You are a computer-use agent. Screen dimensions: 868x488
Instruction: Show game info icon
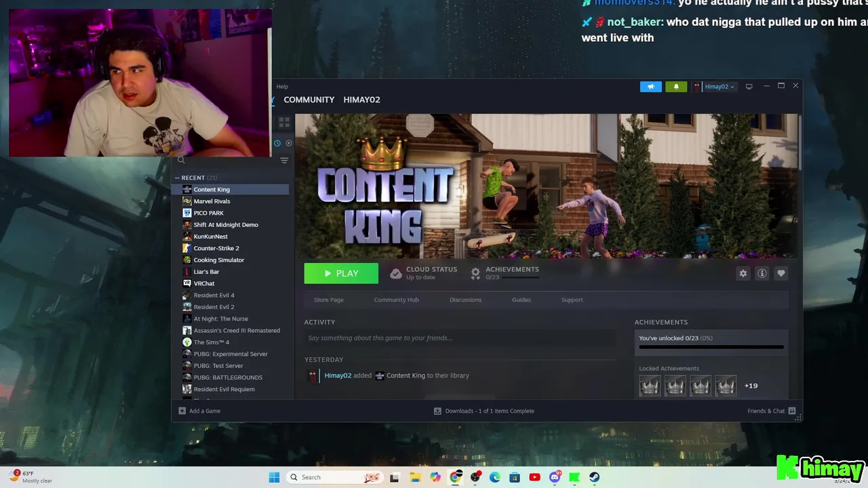pos(762,273)
